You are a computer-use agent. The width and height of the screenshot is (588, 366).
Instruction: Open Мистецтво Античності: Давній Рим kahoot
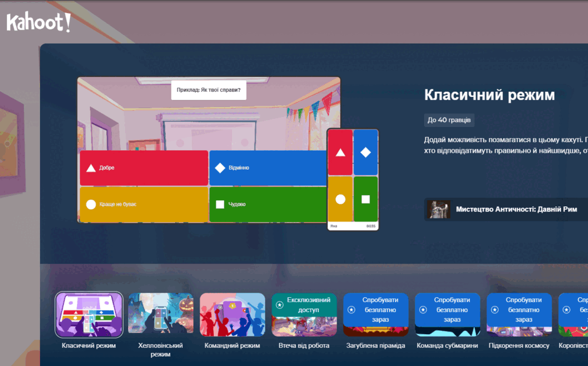506,209
